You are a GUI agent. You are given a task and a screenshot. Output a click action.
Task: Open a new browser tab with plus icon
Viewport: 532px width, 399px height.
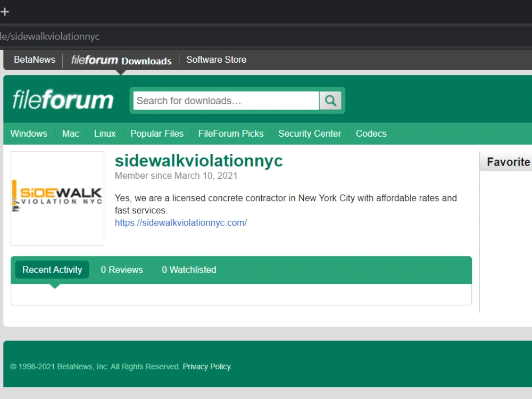click(x=5, y=12)
